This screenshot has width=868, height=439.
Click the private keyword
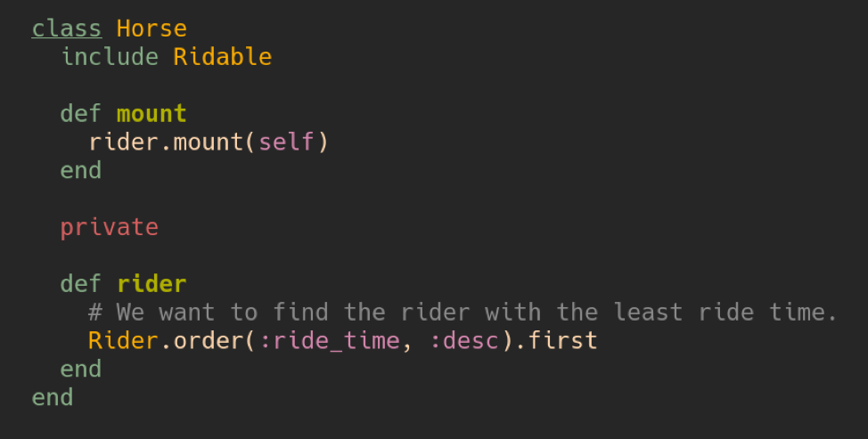(x=110, y=228)
